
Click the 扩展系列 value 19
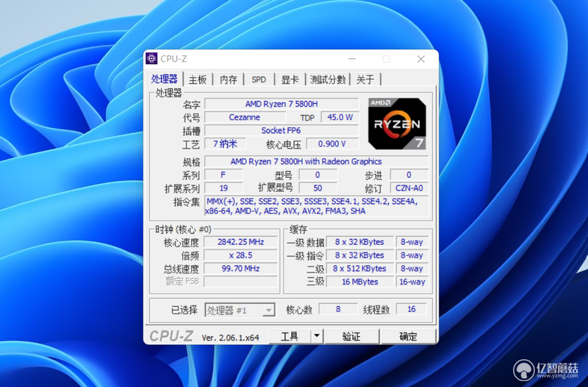coord(223,188)
